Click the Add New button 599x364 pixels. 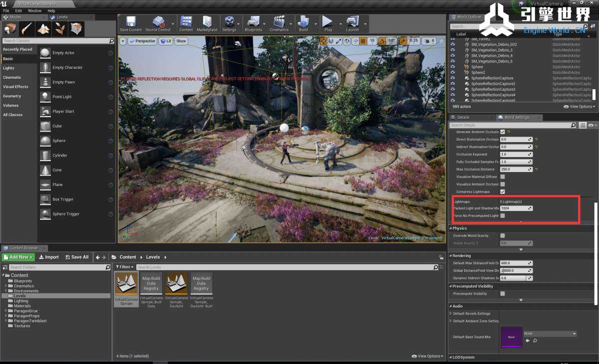coord(18,257)
